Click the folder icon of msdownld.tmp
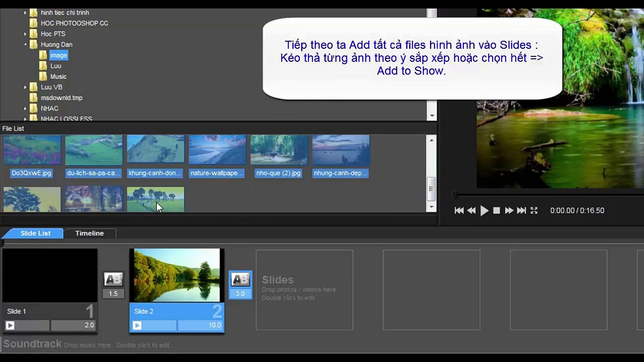Viewport: 644px width, 362px height. 34,98
